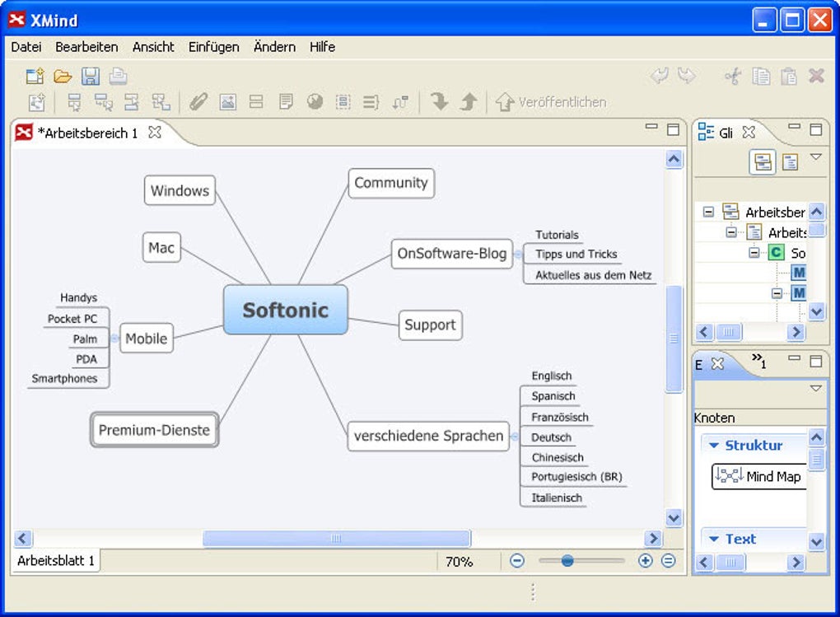This screenshot has height=617, width=840.
Task: Close the Arbeitsbereich 1 editor tab
Action: [x=155, y=132]
